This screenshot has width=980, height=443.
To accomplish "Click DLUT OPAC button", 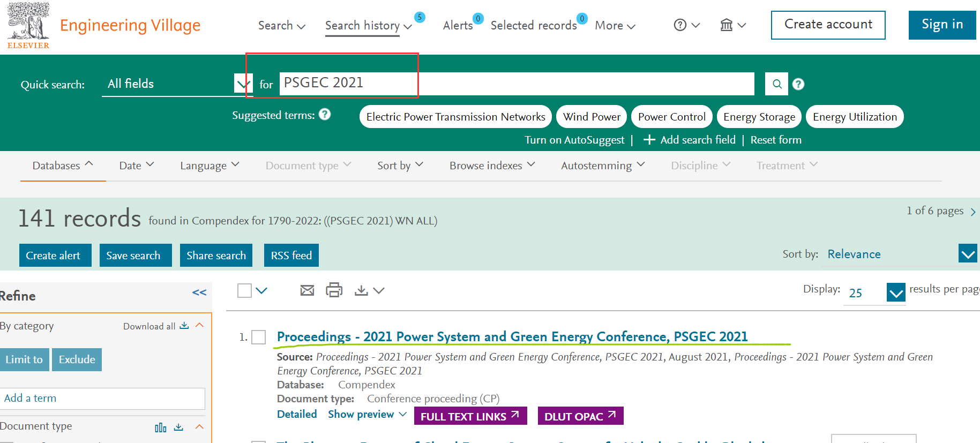I will [x=580, y=416].
